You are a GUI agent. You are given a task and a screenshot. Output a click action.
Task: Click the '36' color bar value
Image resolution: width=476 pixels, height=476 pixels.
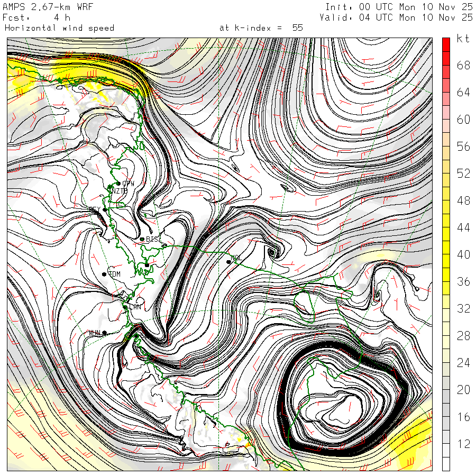[x=463, y=281]
